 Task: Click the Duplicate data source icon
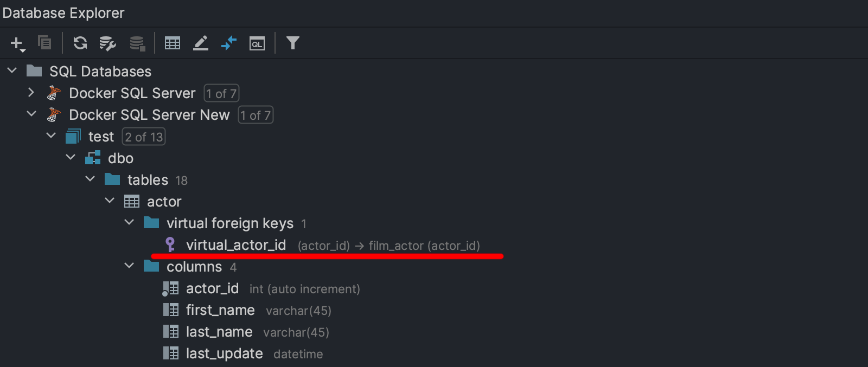[x=44, y=42]
